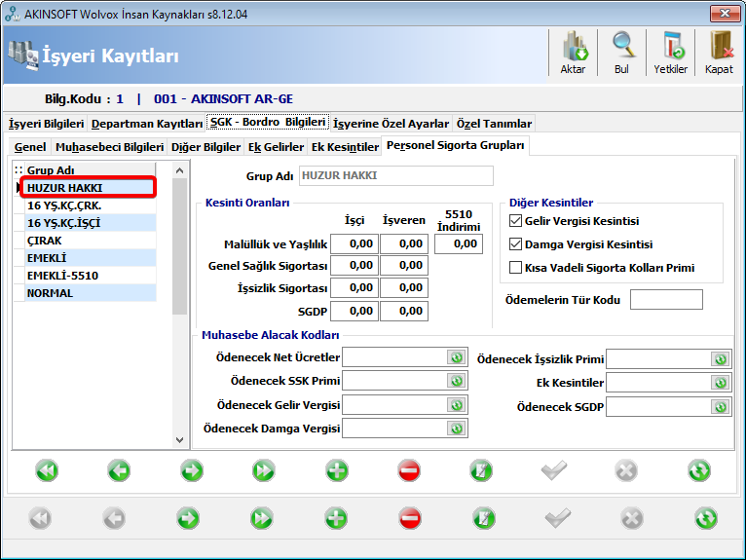The width and height of the screenshot is (746, 560).
Task: Open account lookup for Ek Kesintiler
Action: coord(721,383)
